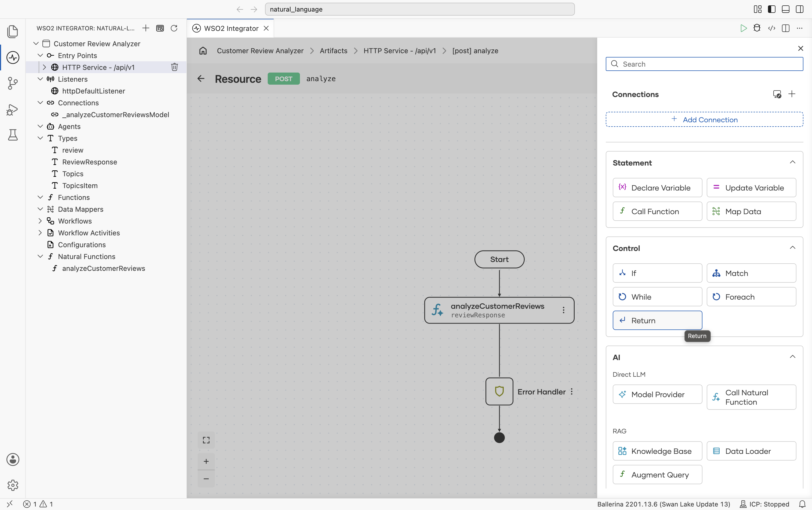
Task: Toggle the primary side bar layout icon
Action: point(771,9)
